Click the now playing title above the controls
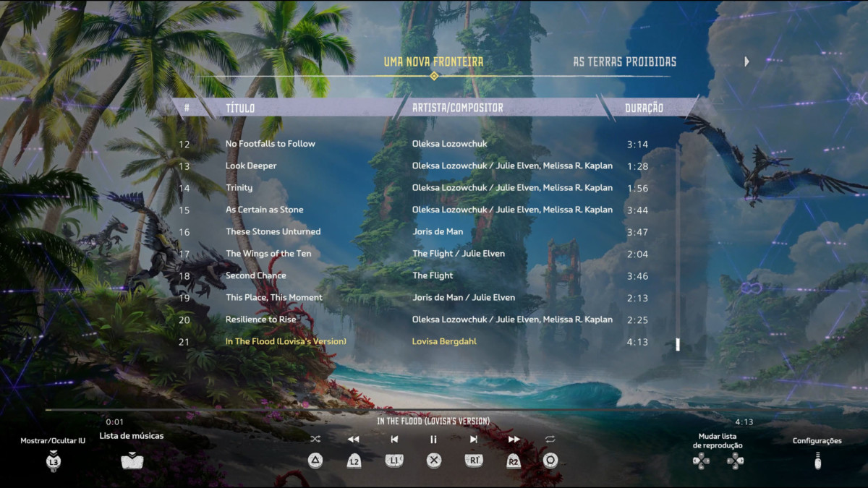 coord(433,421)
